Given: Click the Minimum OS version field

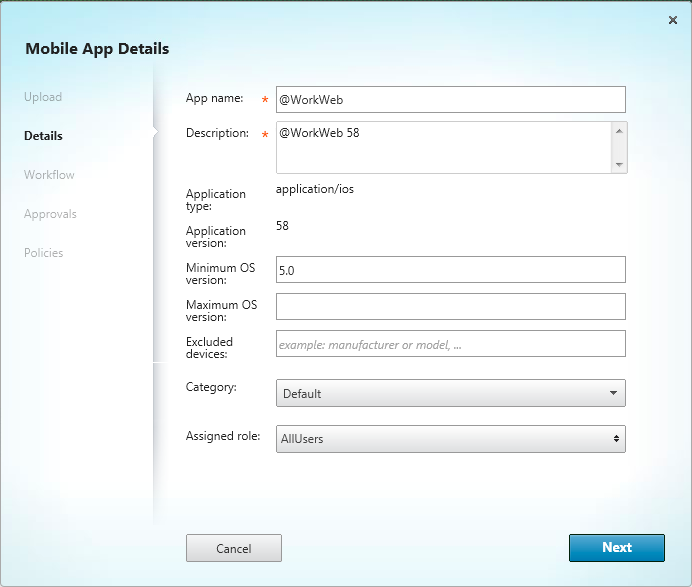Looking at the screenshot, I should [x=450, y=269].
